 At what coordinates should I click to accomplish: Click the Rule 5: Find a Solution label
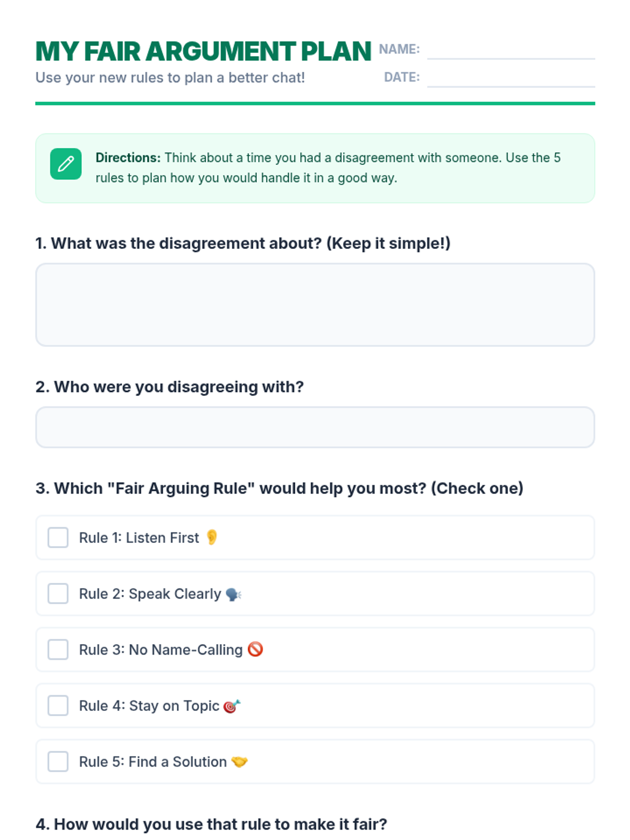tap(153, 762)
